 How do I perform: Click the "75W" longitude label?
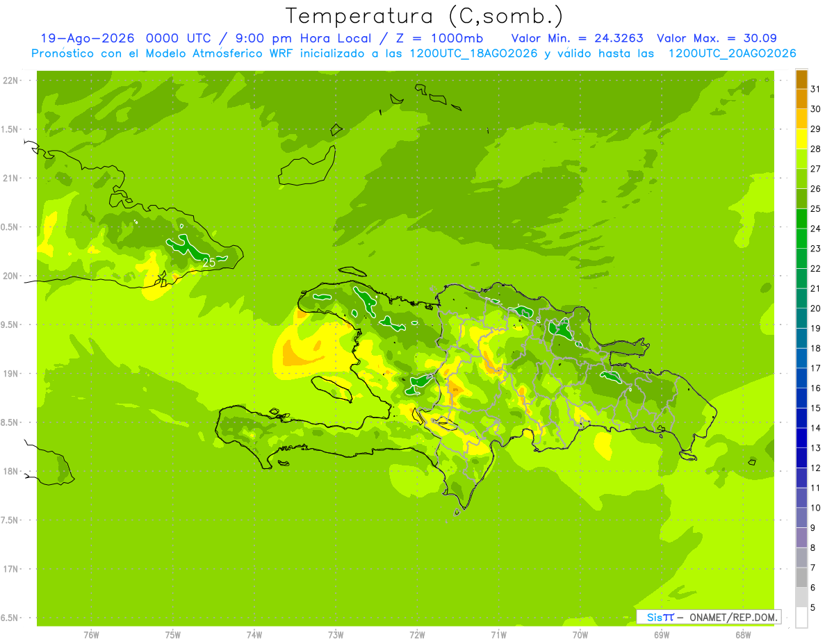[x=173, y=635]
